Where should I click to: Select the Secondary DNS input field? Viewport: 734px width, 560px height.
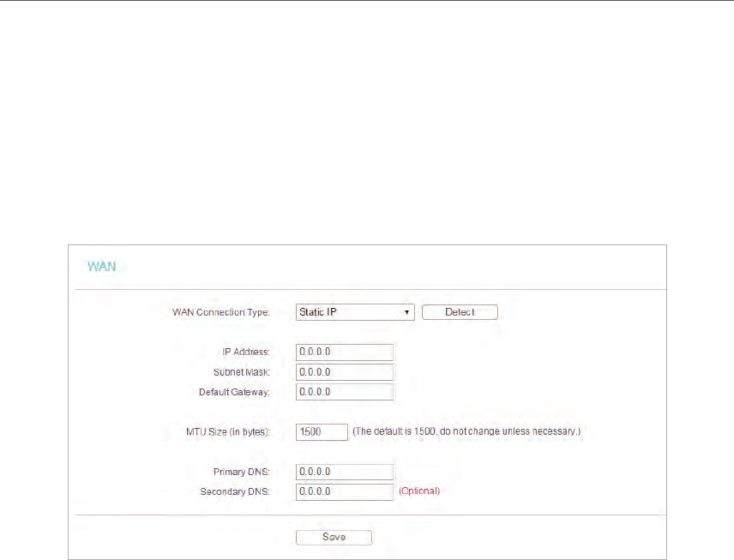coord(345,491)
